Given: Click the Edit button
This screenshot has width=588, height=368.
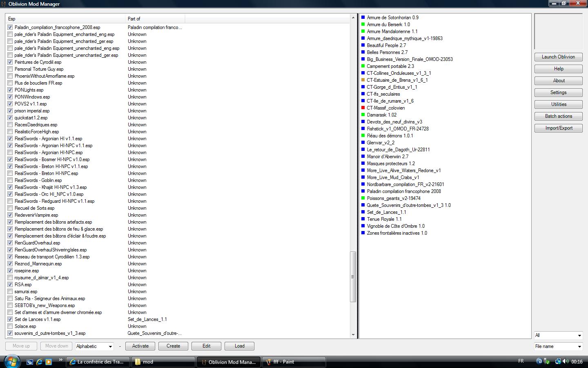Looking at the screenshot, I should point(207,346).
